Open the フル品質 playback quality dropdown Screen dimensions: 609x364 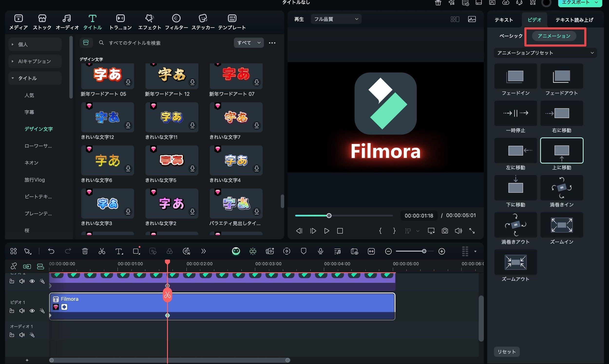(x=336, y=19)
